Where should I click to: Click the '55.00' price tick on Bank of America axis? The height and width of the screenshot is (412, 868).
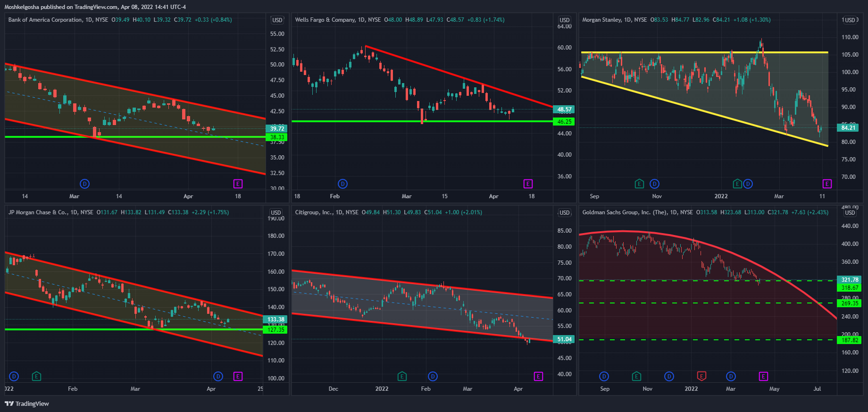pyautogui.click(x=277, y=34)
